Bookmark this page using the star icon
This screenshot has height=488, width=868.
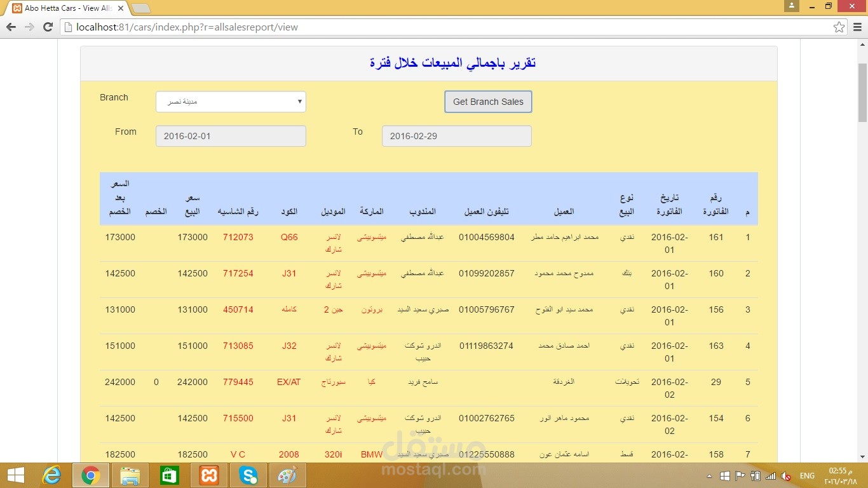point(840,27)
